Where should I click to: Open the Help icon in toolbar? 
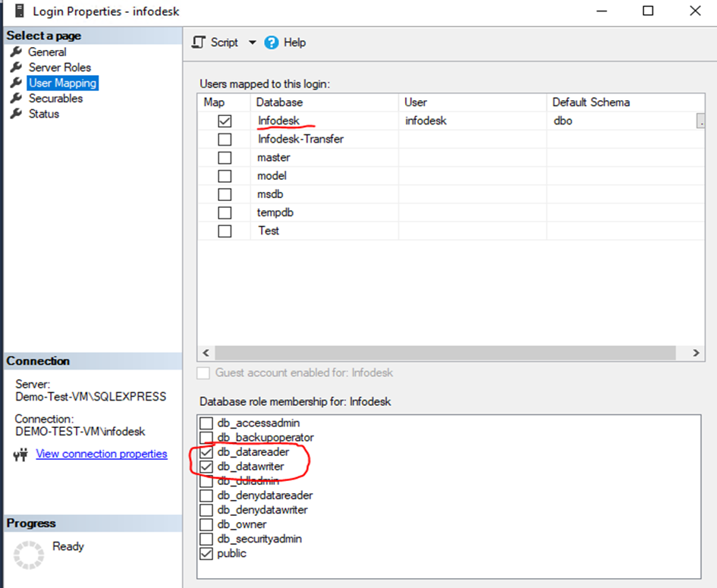(272, 42)
